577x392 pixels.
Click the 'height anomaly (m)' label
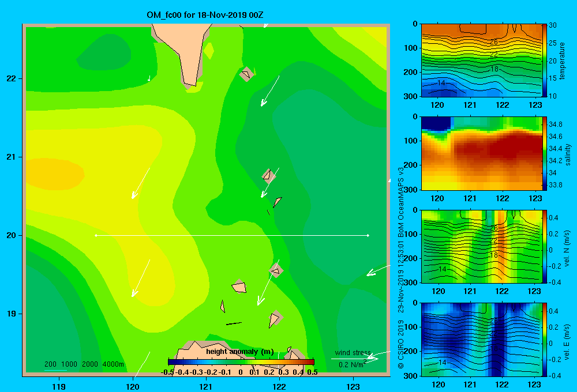[239, 352]
